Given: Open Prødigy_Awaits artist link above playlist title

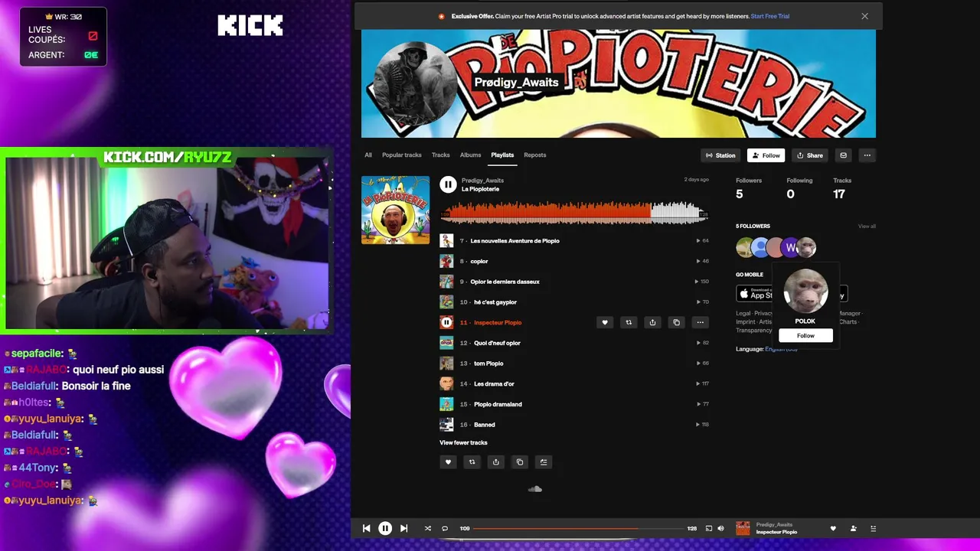Looking at the screenshot, I should [x=482, y=181].
